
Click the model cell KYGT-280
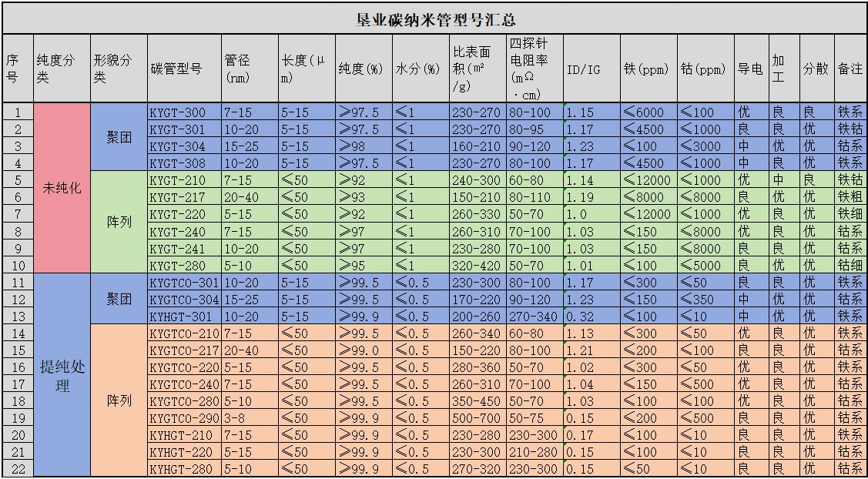184,265
